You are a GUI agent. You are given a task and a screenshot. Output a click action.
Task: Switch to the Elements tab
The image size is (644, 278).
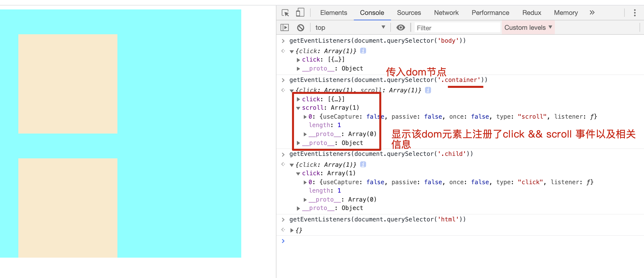click(333, 12)
